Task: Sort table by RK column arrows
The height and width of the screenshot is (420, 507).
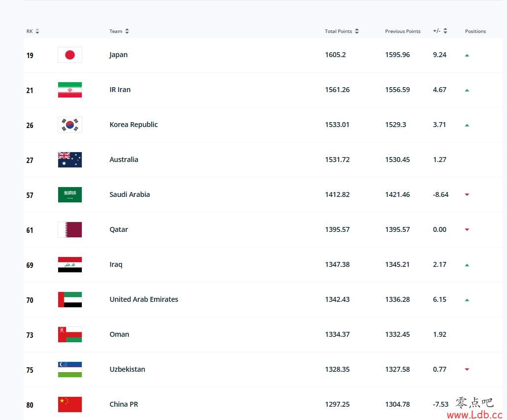Action: pyautogui.click(x=37, y=31)
